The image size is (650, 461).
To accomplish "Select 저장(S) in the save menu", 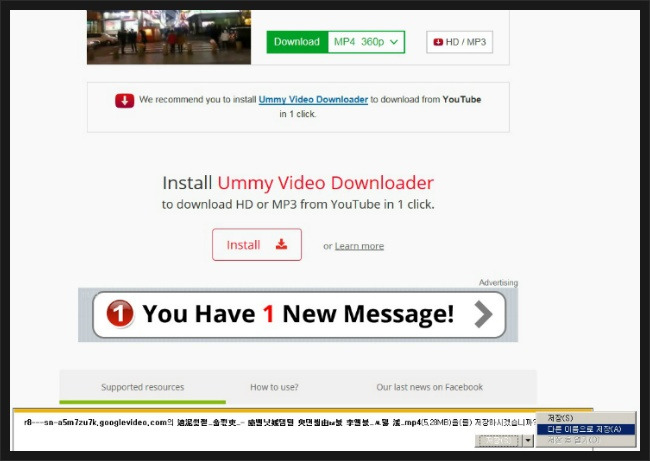I will (x=585, y=418).
